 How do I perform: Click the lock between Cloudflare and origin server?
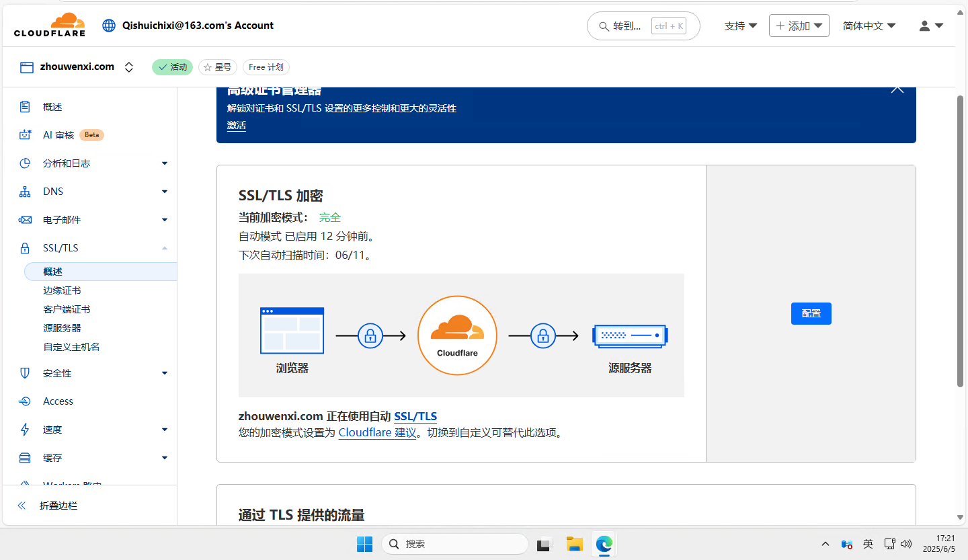[543, 335]
